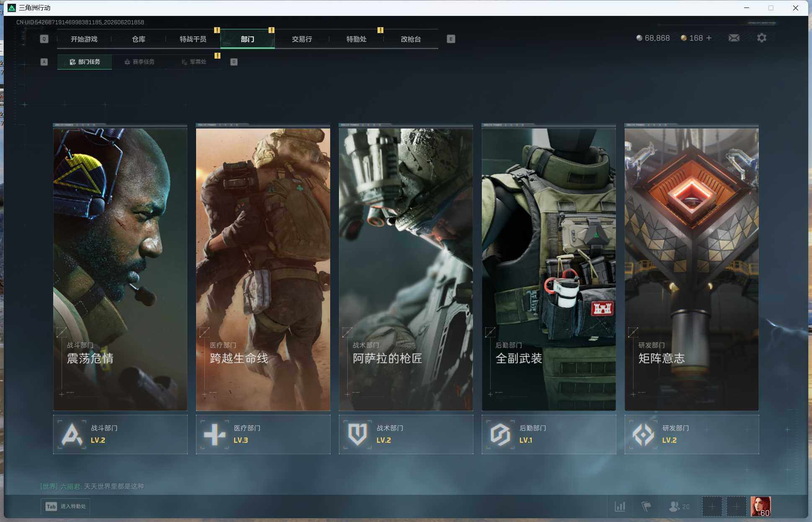
Task: Click the 68,868 currency amount
Action: [x=657, y=38]
